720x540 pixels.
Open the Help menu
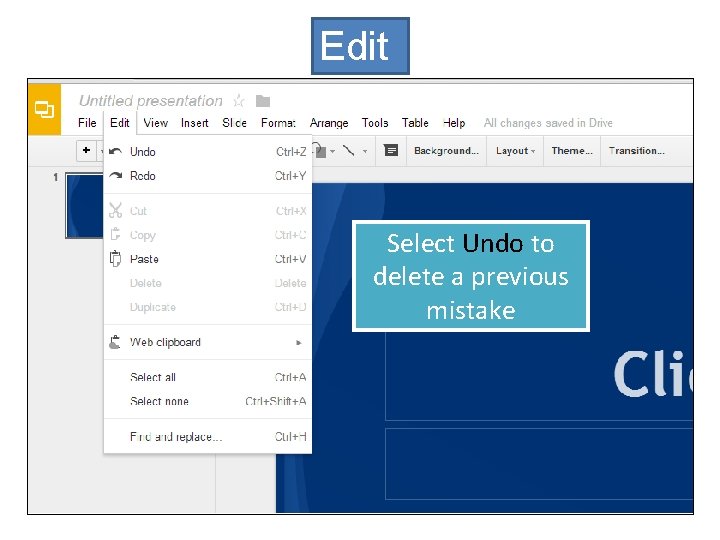pyautogui.click(x=454, y=123)
